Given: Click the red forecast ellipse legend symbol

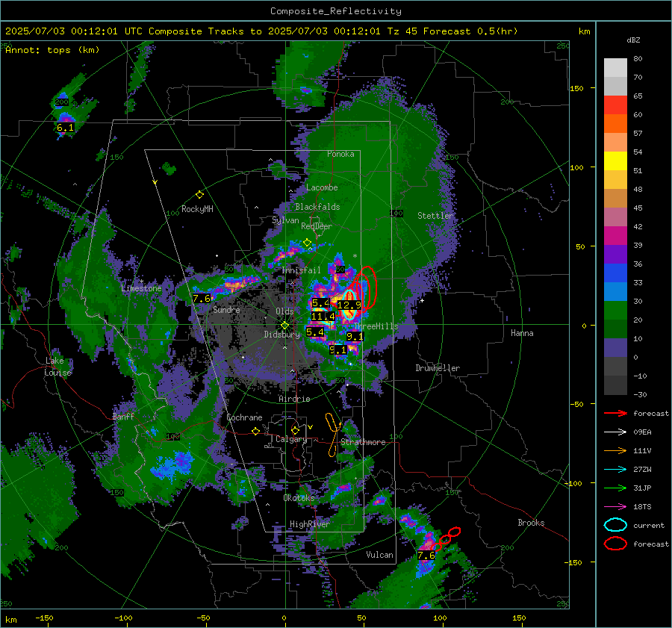Looking at the screenshot, I should point(615,544).
